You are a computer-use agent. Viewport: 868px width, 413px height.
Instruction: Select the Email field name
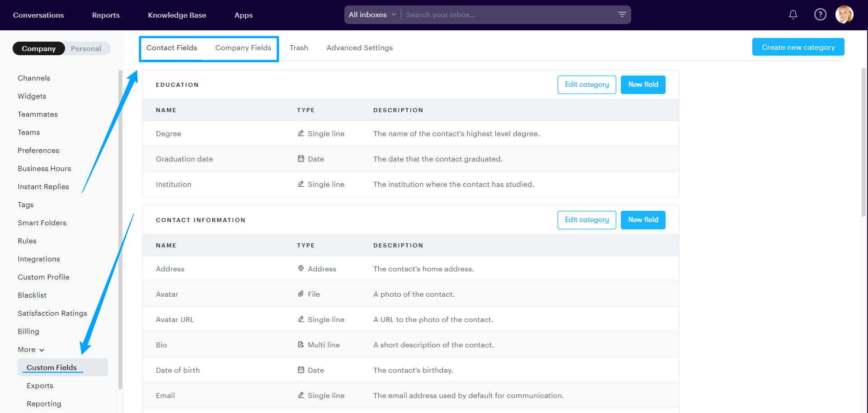click(x=165, y=395)
